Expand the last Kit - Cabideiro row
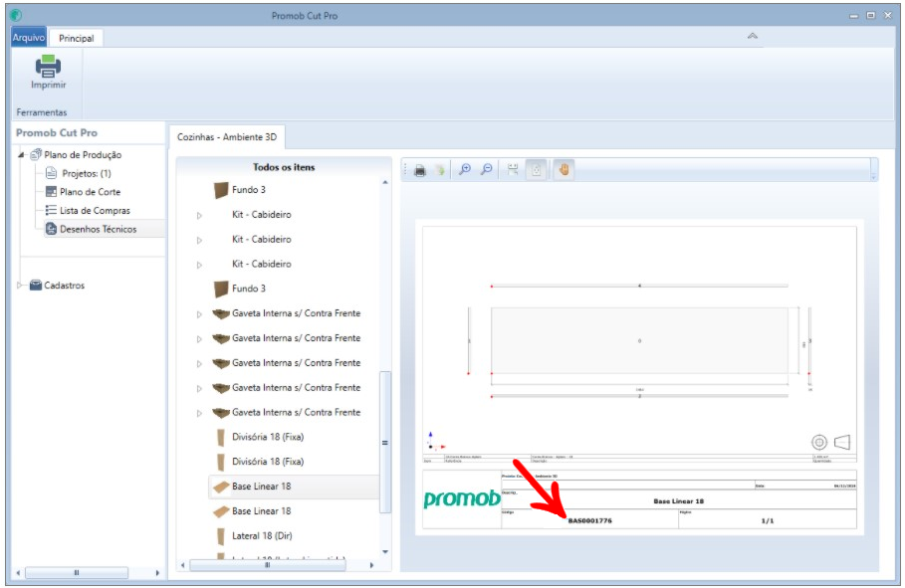Image resolution: width=905 pixels, height=588 pixels. click(x=199, y=265)
